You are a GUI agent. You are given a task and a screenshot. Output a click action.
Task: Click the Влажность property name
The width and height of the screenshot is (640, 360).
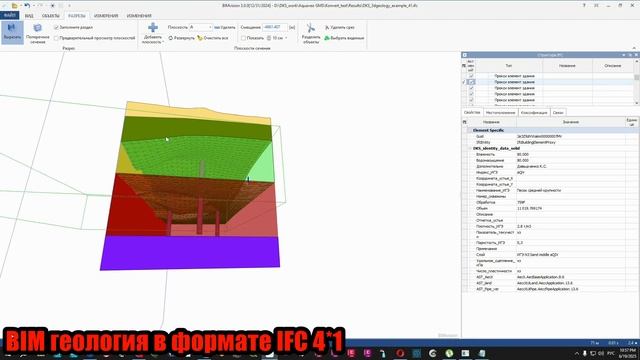[486, 154]
